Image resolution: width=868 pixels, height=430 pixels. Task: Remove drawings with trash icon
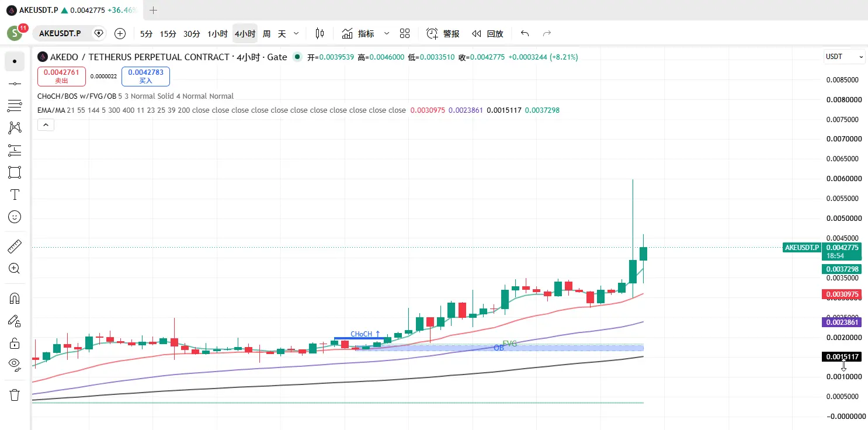click(15, 395)
